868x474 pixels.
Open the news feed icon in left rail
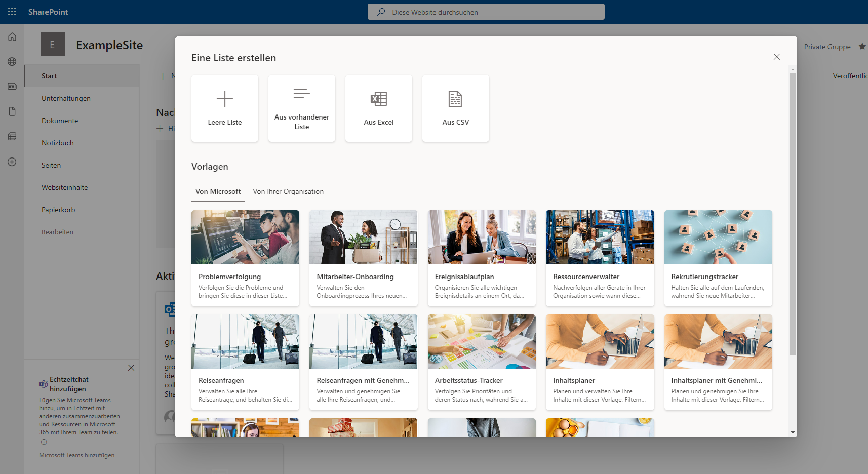12,87
